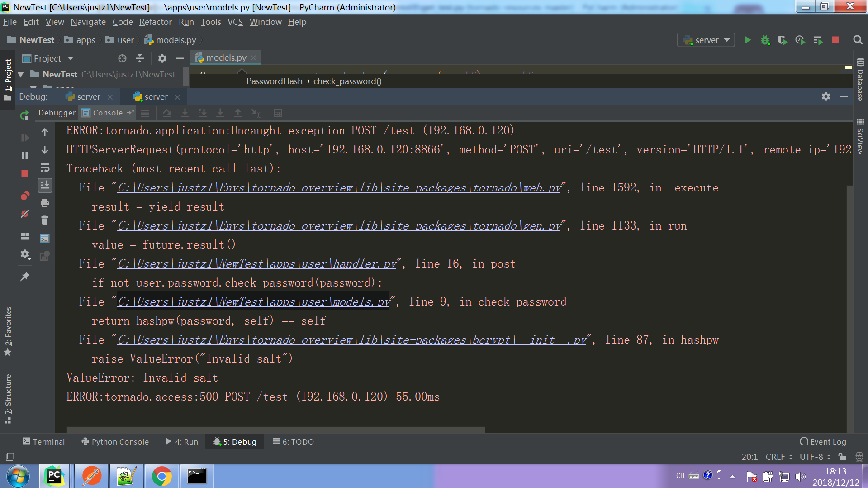Close the models.py editor tab
This screenshot has height=488, width=868.
[x=254, y=58]
